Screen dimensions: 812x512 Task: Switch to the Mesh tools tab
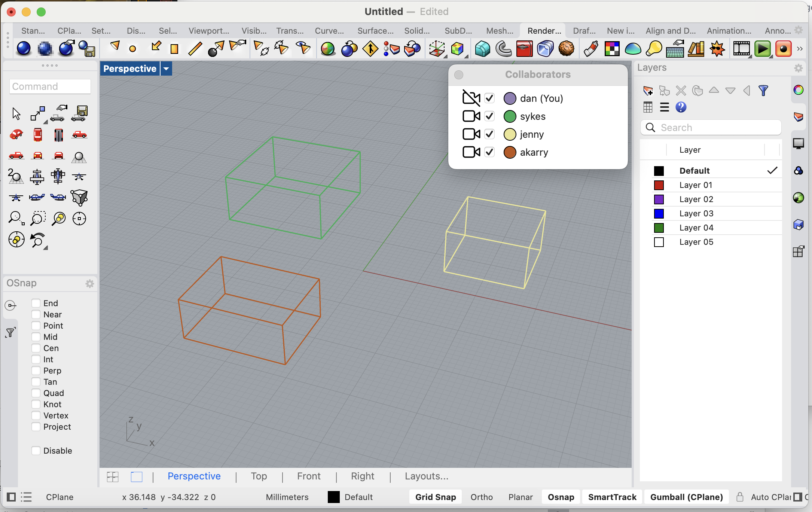[500, 31]
